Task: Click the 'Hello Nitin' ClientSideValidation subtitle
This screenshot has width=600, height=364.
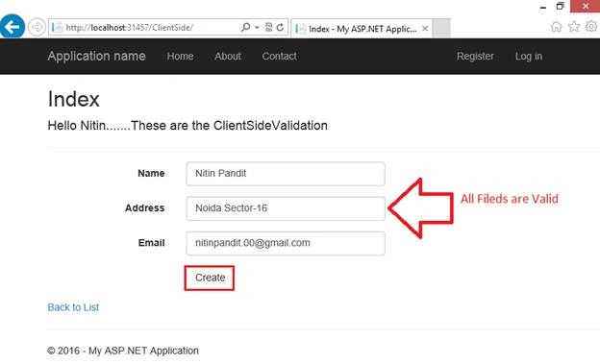Action: pos(187,126)
